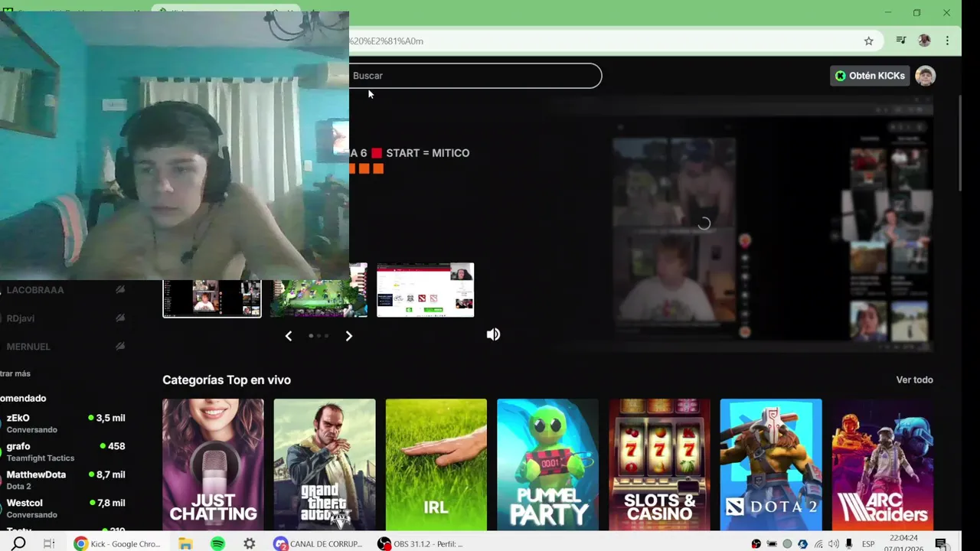Go to previous featured stream arrow
The image size is (980, 551).
[x=289, y=336]
